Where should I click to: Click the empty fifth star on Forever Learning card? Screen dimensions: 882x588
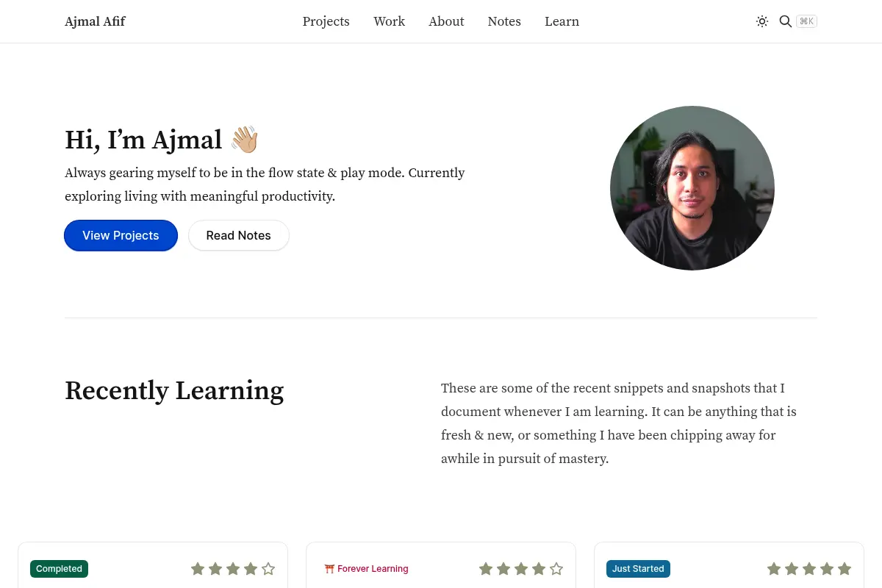pyautogui.click(x=556, y=569)
